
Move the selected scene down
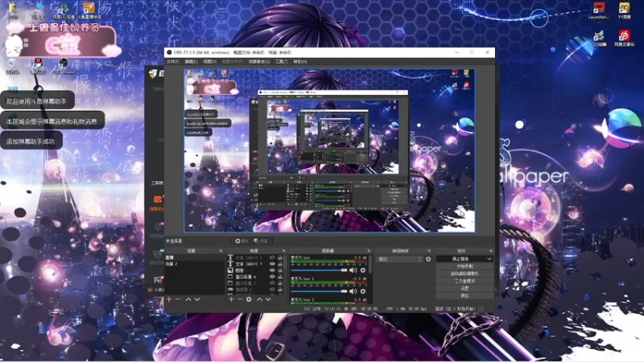pyautogui.click(x=197, y=299)
